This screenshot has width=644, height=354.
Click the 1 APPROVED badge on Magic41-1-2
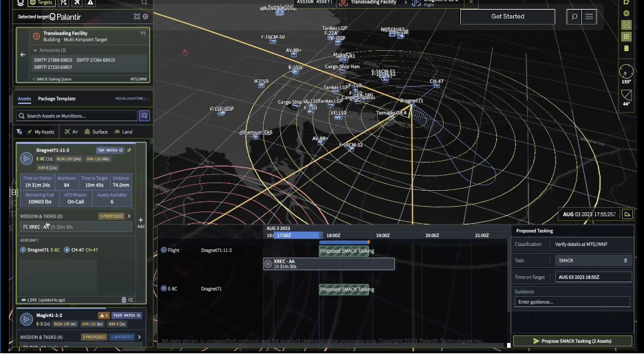coord(122,337)
